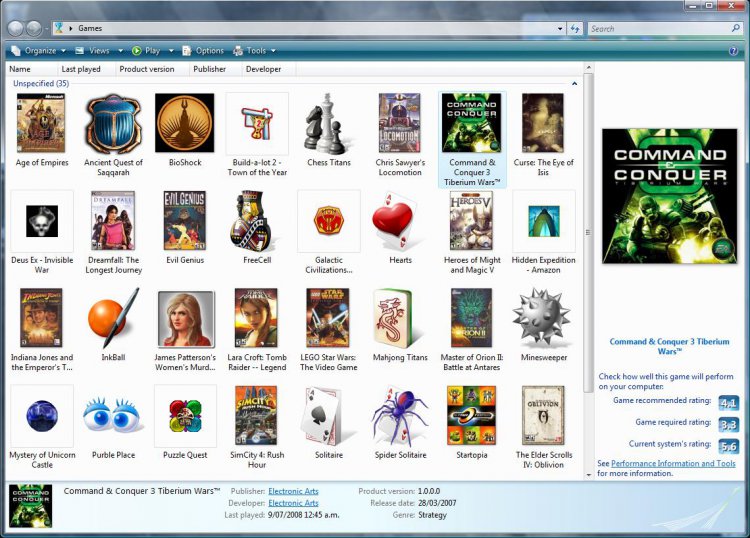This screenshot has width=750, height=538.
Task: Sort by Name column header
Action: pos(32,69)
